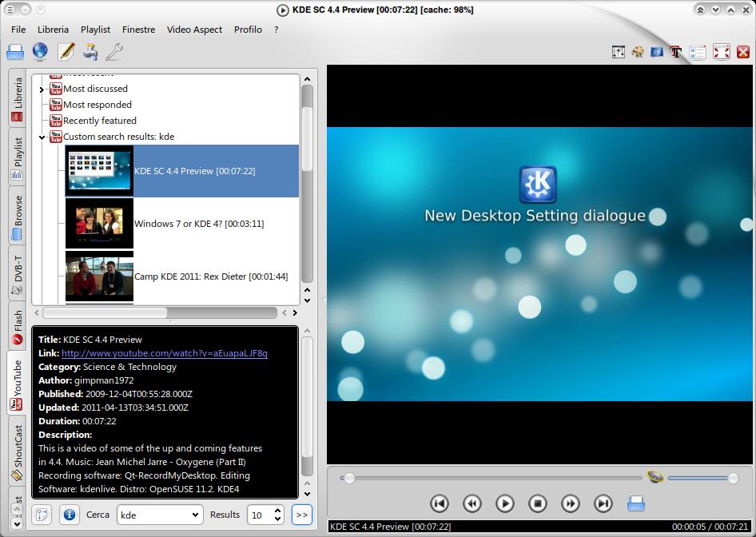Click the water faucet icon in toolbar
This screenshot has width=756, height=537.
pos(90,52)
